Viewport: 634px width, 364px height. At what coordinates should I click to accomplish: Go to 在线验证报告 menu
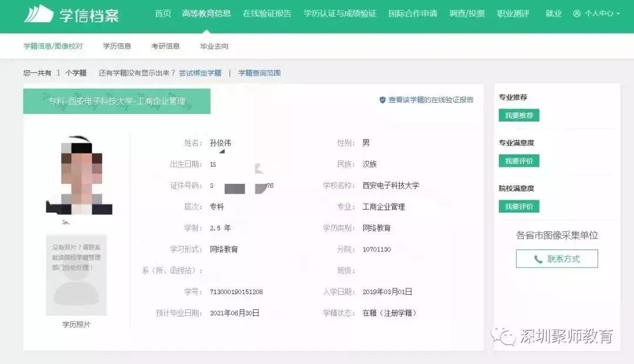[x=267, y=14]
